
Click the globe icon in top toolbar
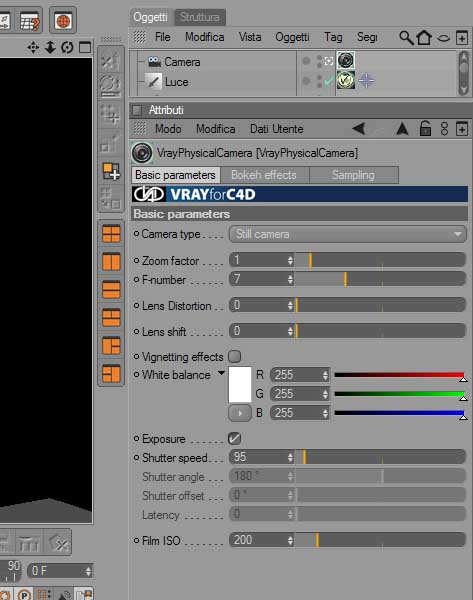pos(63,20)
